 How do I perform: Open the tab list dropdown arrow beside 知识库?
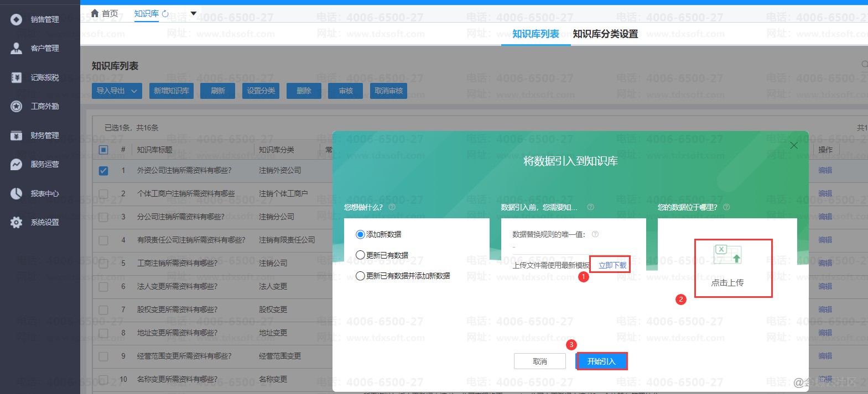[194, 13]
